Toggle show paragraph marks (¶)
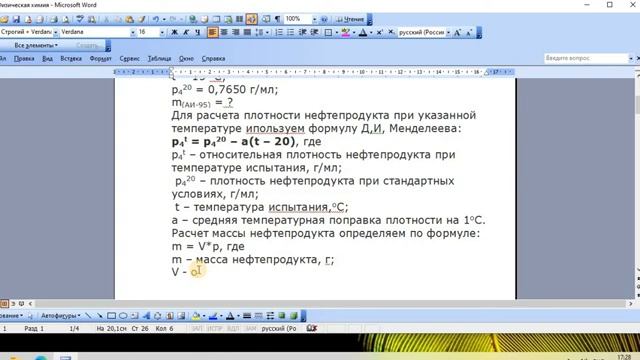Image resolution: width=640 pixels, height=360 pixels. 278,19
